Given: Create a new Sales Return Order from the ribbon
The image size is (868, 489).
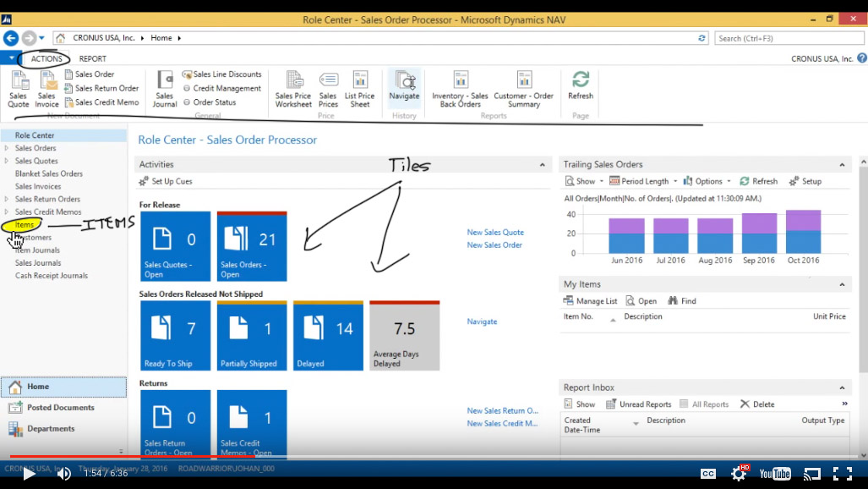Looking at the screenshot, I should 101,88.
